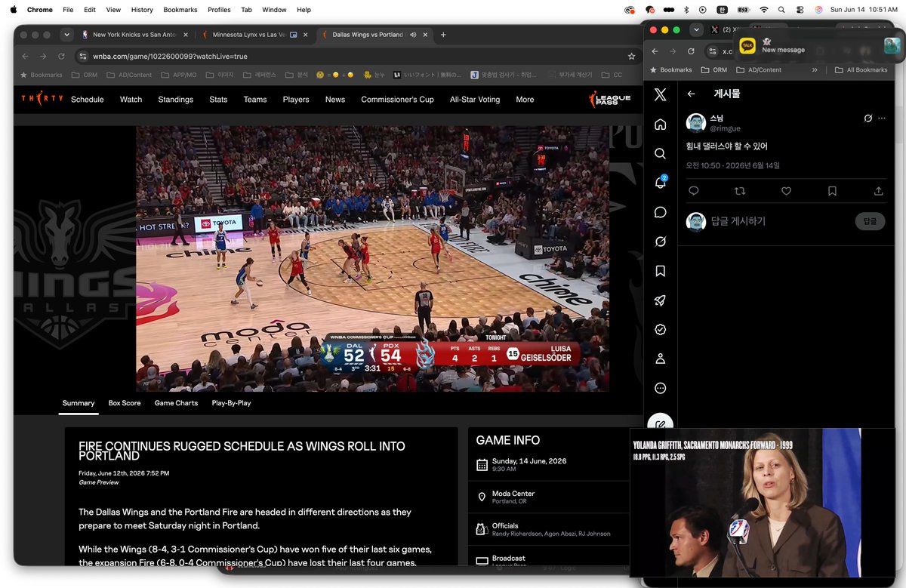Open profile person icon in X sidebar

[660, 359]
